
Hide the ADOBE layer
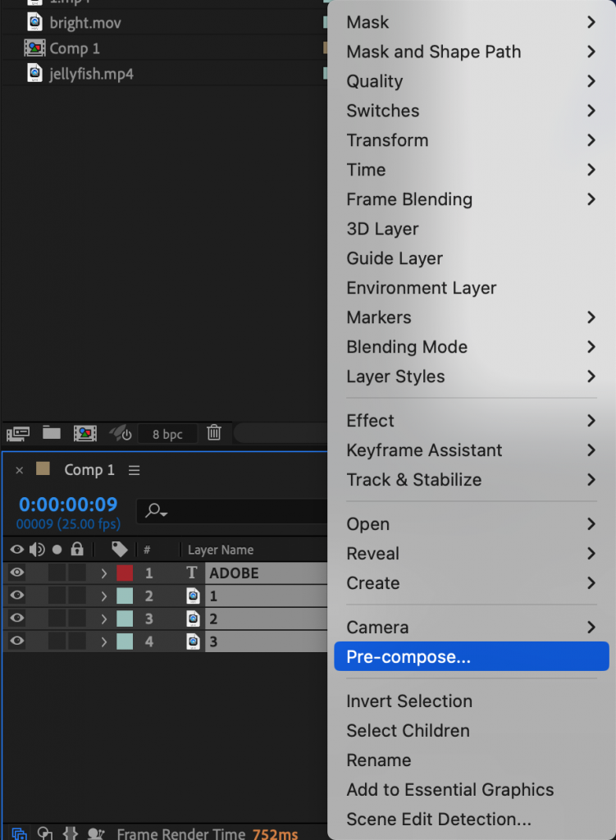click(x=16, y=573)
